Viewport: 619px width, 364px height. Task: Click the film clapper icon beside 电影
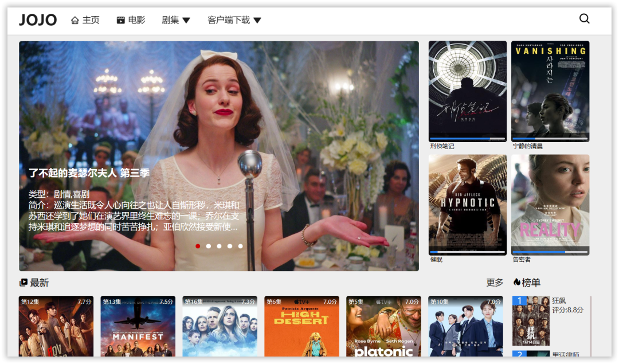click(x=120, y=20)
